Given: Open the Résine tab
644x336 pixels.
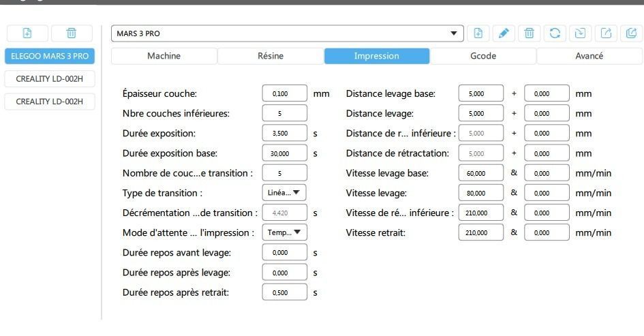Looking at the screenshot, I should [x=270, y=56].
